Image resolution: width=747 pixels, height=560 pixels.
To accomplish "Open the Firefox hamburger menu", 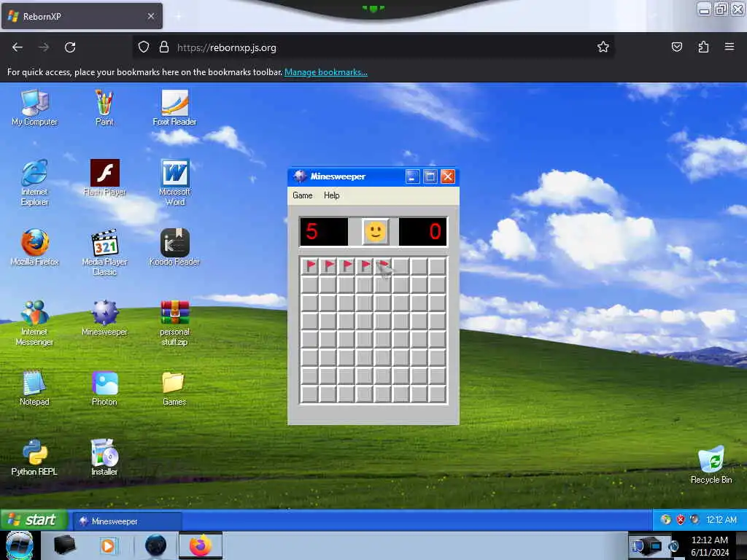I will [x=729, y=47].
